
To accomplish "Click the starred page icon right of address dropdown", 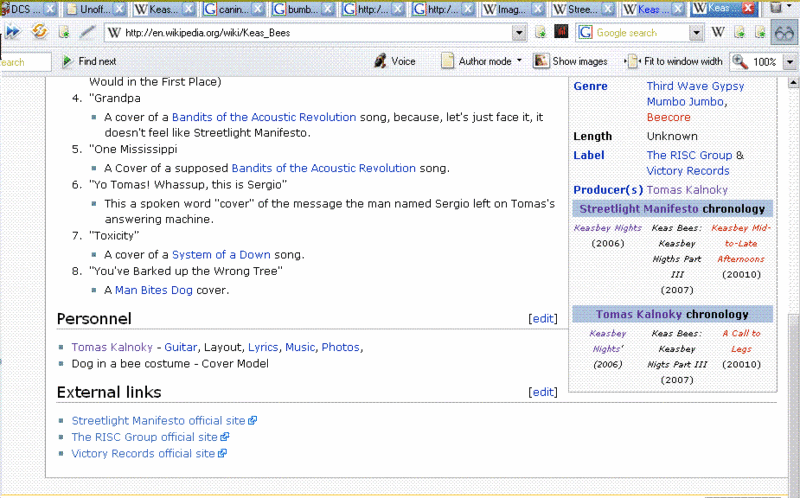I will click(x=540, y=32).
